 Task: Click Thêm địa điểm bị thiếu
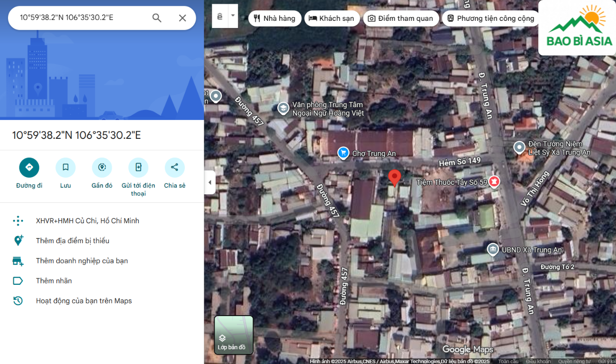click(72, 241)
